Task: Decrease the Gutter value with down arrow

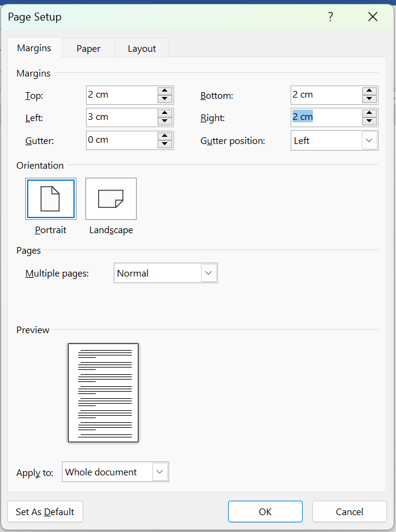Action: tap(165, 144)
